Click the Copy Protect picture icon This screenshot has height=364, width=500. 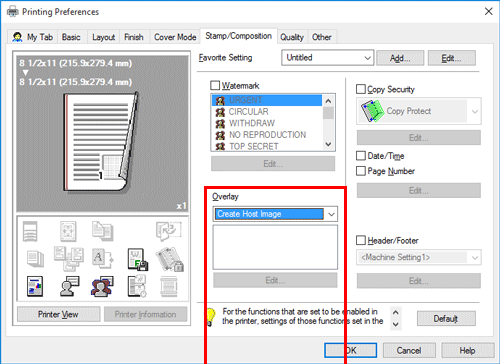372,111
